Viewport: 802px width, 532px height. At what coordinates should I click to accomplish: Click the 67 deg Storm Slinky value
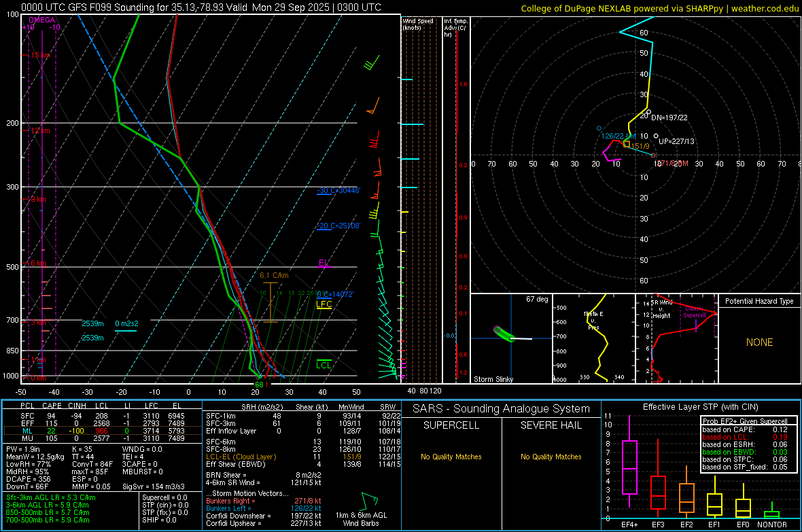coord(537,299)
